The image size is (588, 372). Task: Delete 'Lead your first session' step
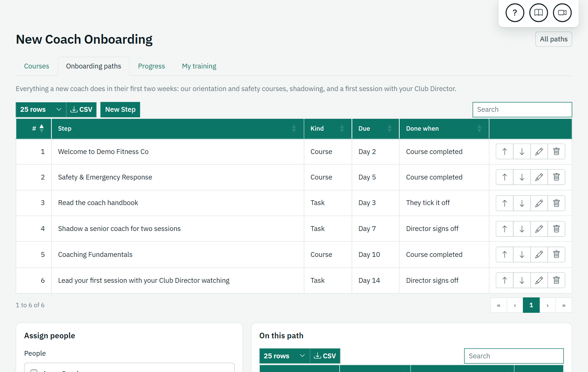coord(557,280)
